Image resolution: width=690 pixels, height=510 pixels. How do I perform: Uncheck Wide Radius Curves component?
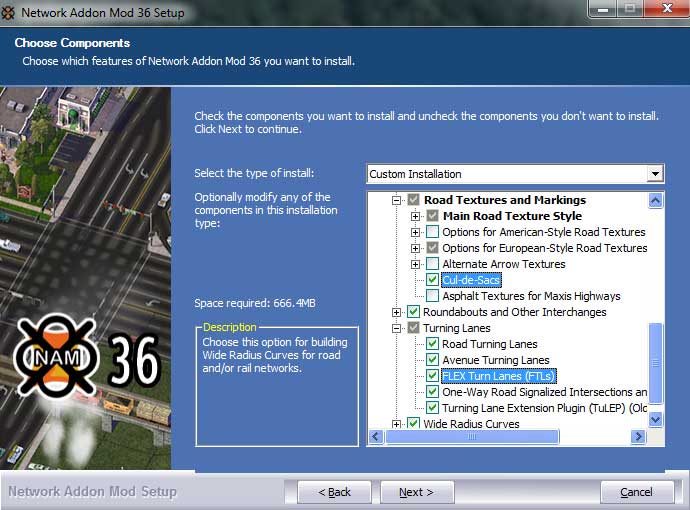pos(413,424)
